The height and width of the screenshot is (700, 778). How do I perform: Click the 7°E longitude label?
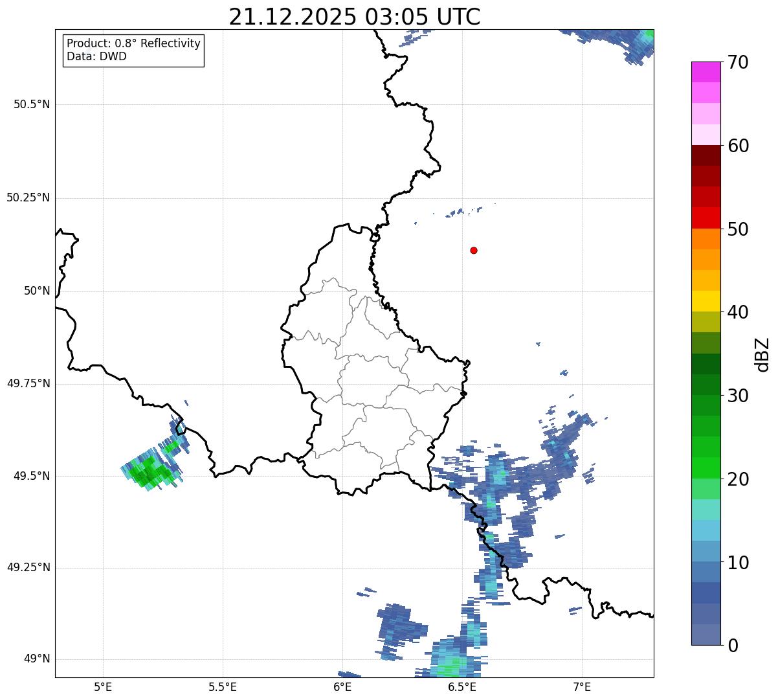coord(582,686)
